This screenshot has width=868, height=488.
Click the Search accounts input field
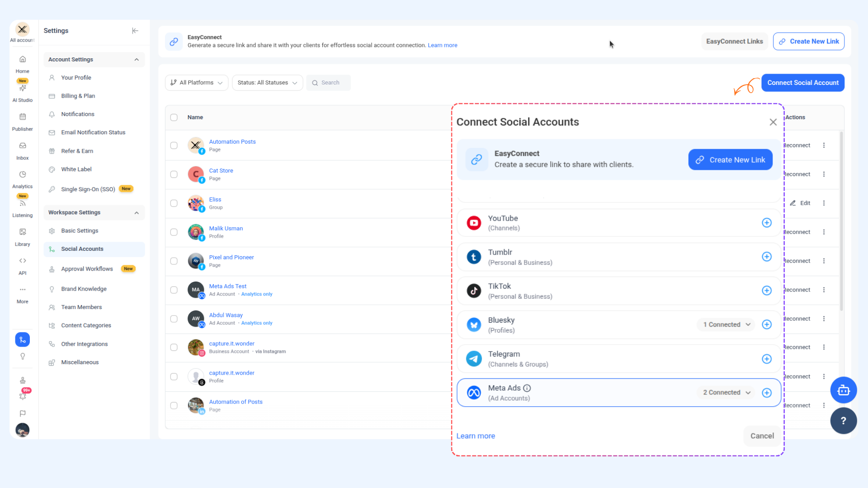click(x=329, y=83)
